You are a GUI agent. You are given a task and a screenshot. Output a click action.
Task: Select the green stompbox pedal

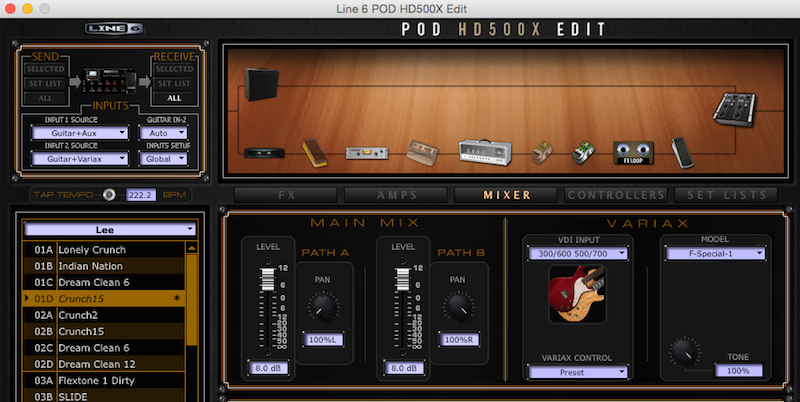tap(584, 153)
